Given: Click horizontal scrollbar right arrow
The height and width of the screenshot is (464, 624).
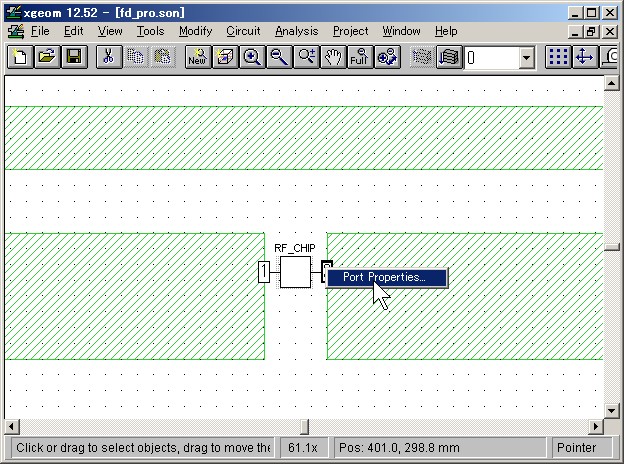Looking at the screenshot, I should pyautogui.click(x=596, y=427).
